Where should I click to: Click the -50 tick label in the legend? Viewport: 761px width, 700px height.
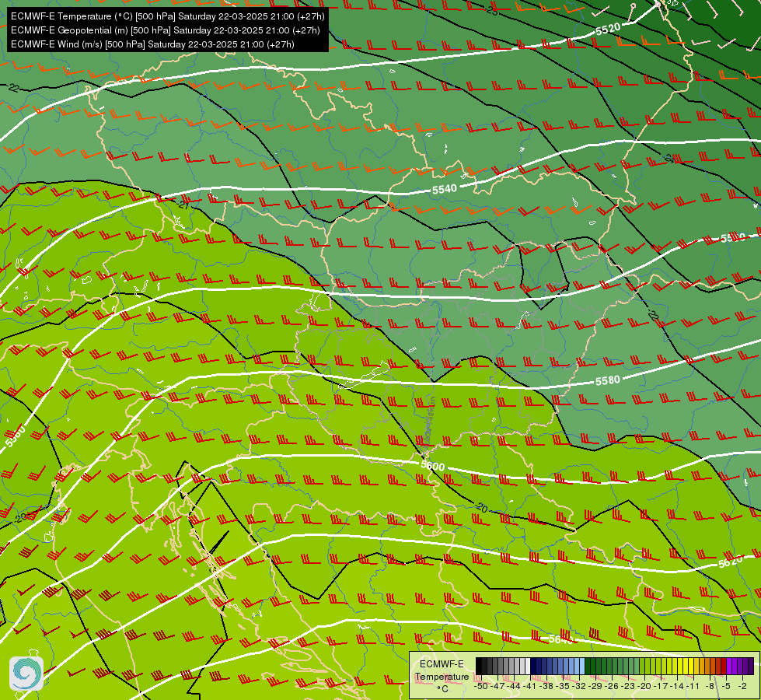tap(481, 686)
